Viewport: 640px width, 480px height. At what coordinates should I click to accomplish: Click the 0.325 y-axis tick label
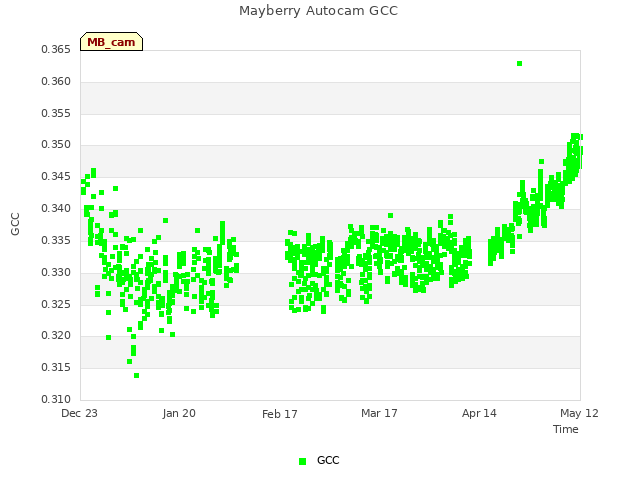pos(56,304)
